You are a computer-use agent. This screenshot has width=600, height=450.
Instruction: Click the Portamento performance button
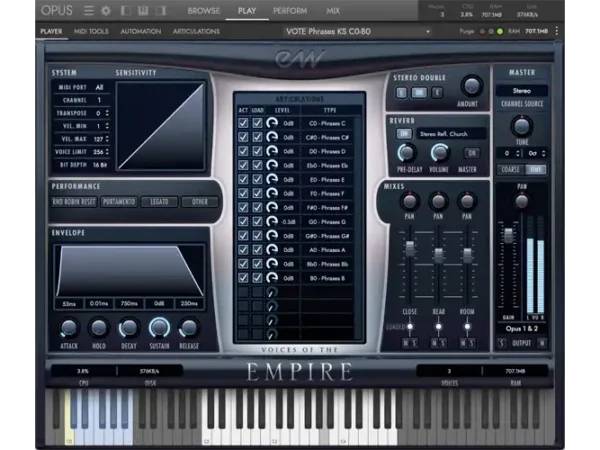[119, 202]
